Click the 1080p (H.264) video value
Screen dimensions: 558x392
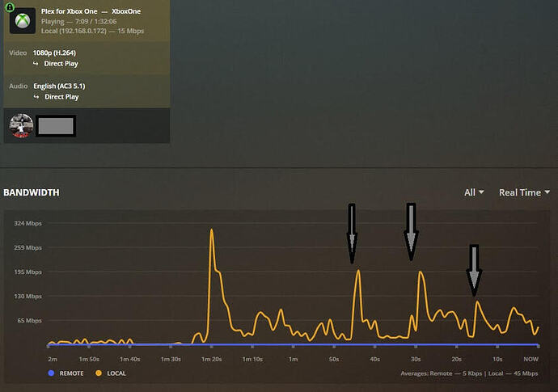[x=54, y=53]
